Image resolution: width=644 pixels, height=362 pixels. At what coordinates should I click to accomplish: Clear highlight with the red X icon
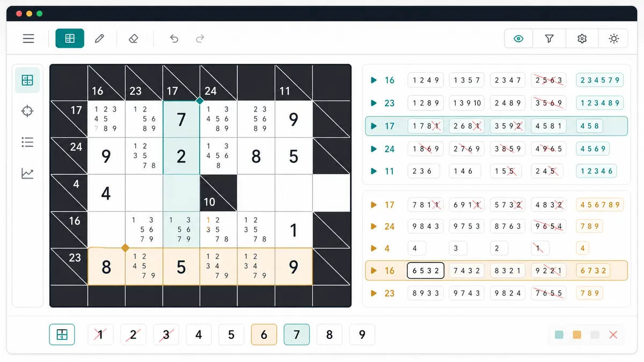point(613,335)
